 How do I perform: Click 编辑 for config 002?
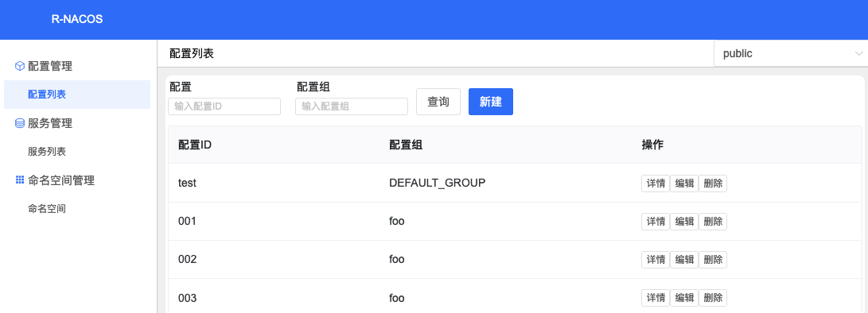point(684,259)
